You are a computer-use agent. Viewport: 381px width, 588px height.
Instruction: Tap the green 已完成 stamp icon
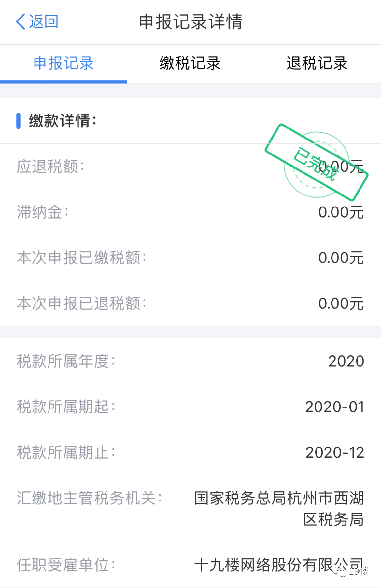click(x=317, y=162)
